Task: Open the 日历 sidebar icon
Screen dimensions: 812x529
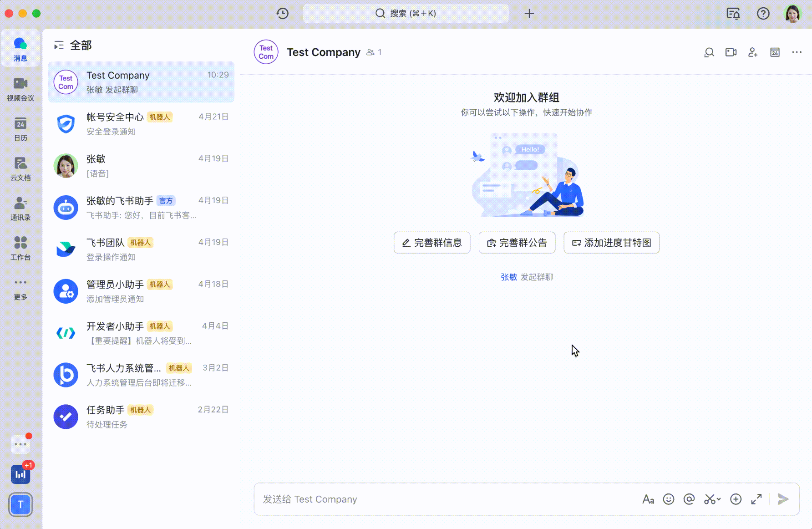Action: click(x=20, y=128)
